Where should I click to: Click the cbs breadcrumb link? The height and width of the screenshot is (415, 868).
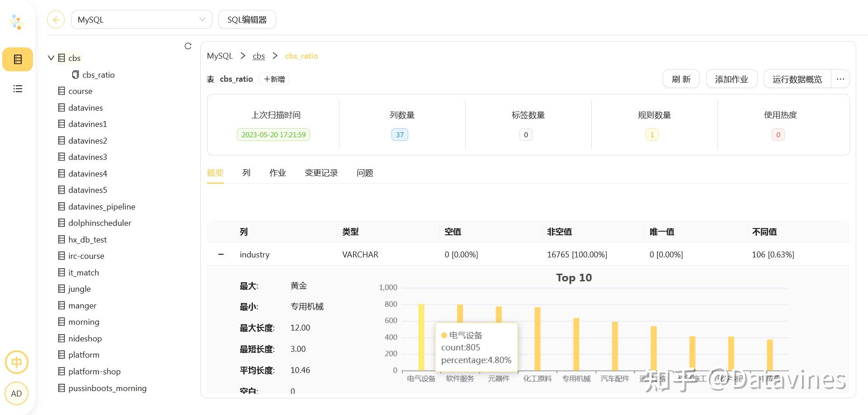point(259,56)
